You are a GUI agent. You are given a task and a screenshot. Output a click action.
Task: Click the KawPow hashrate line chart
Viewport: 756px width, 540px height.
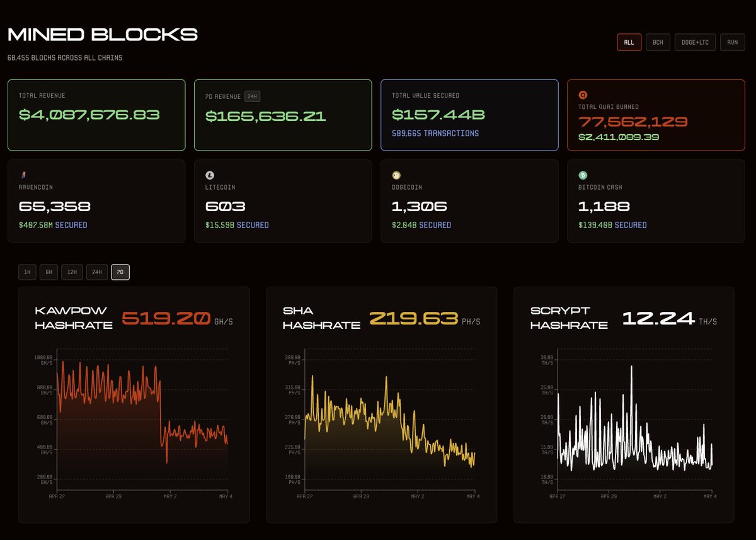tap(142, 419)
